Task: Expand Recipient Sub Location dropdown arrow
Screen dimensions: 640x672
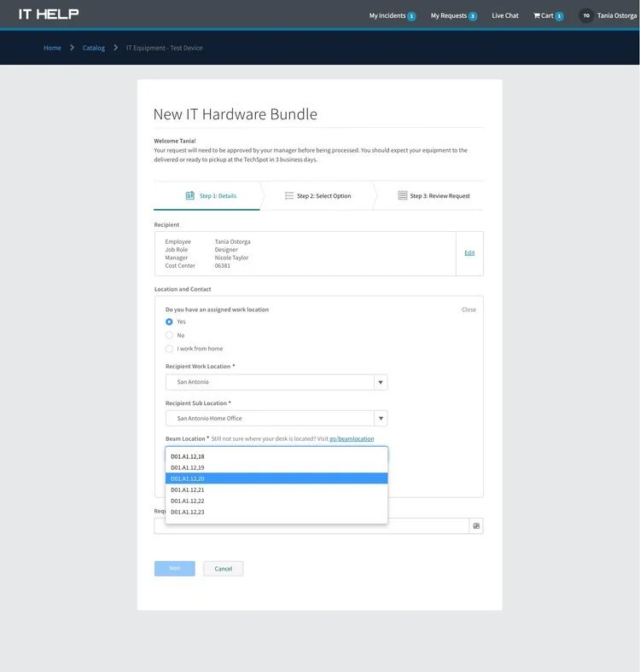Action: tap(381, 418)
